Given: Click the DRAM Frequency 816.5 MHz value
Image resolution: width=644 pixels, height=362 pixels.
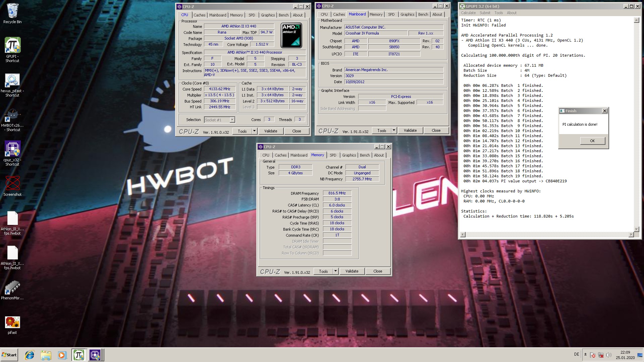Looking at the screenshot, I should [337, 193].
